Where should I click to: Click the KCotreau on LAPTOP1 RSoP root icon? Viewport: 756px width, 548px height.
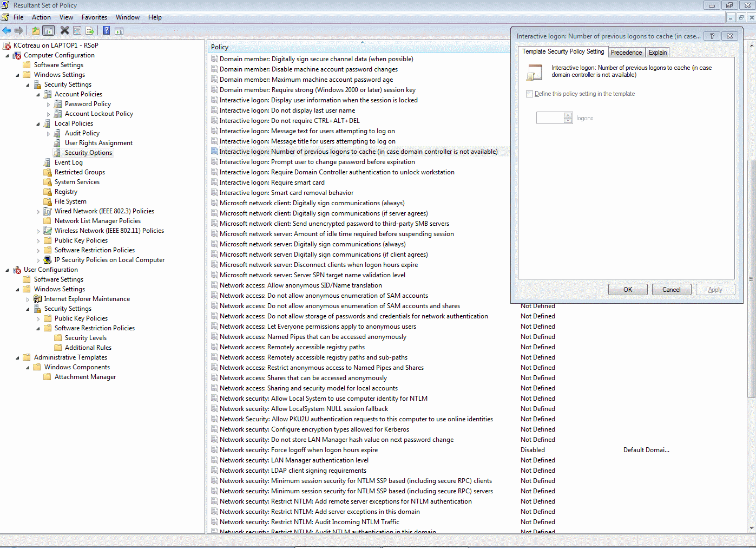tap(7, 45)
